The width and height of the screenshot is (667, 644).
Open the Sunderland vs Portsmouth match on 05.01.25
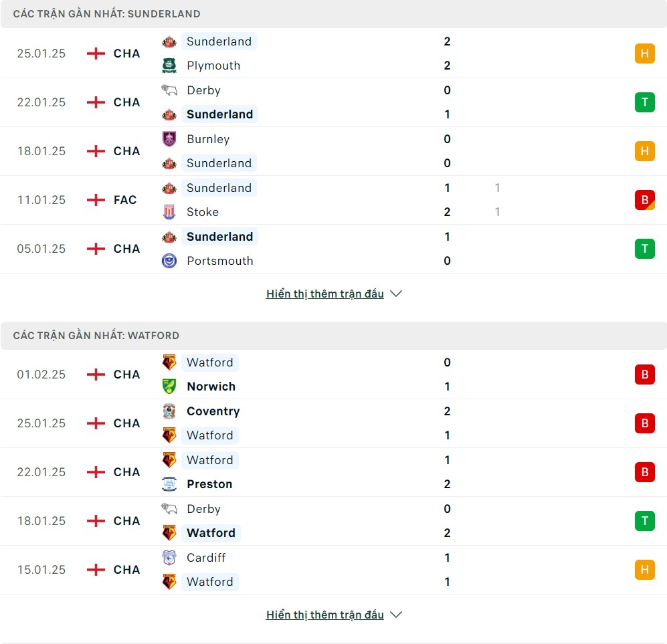tap(333, 249)
